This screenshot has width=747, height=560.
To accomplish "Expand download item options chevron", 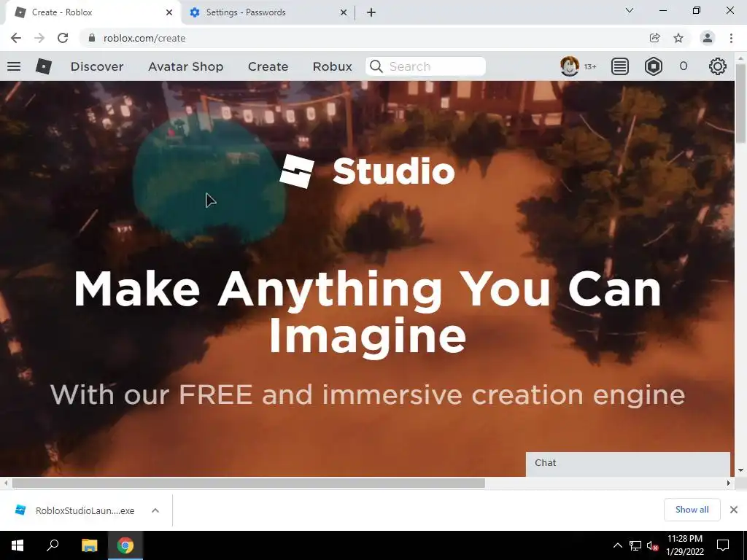I will pos(155,510).
